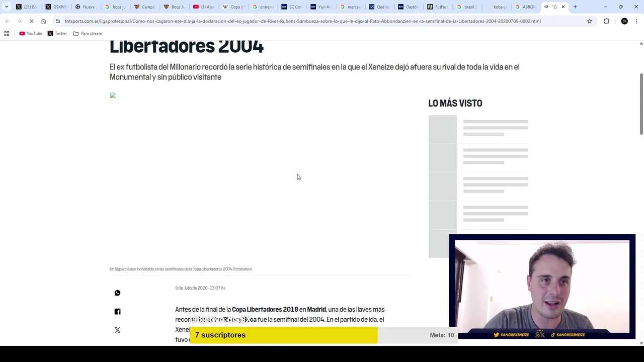Switch to the 'G9XIVI' X tab
Screen dimensions: 644x362
point(55,7)
